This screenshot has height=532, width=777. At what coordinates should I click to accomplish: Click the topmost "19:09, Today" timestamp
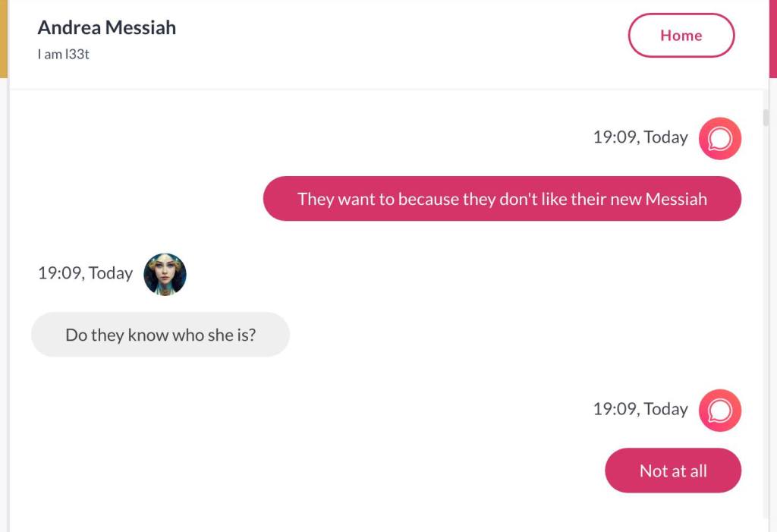[640, 137]
